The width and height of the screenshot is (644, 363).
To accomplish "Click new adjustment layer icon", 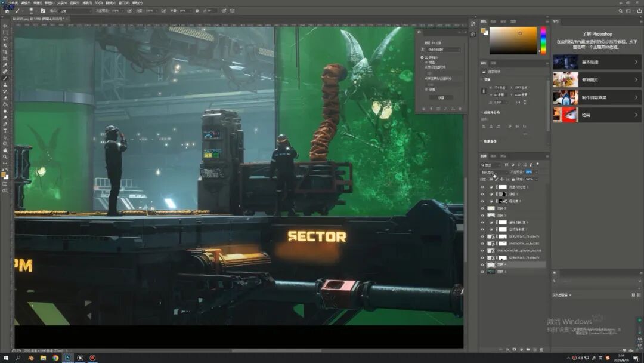I will pyautogui.click(x=521, y=349).
